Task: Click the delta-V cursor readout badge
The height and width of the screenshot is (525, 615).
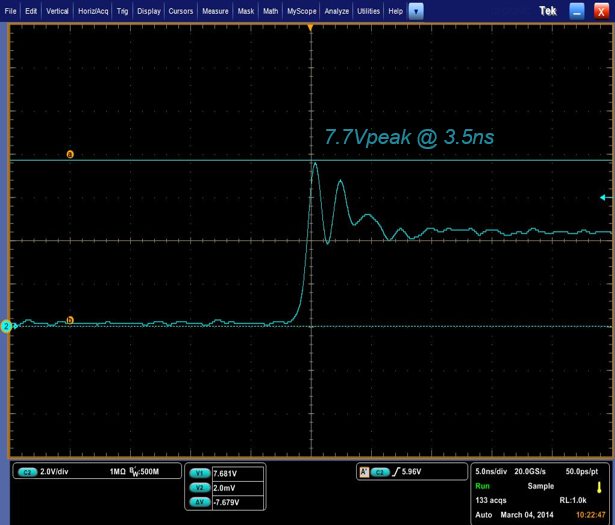Action: tap(198, 501)
